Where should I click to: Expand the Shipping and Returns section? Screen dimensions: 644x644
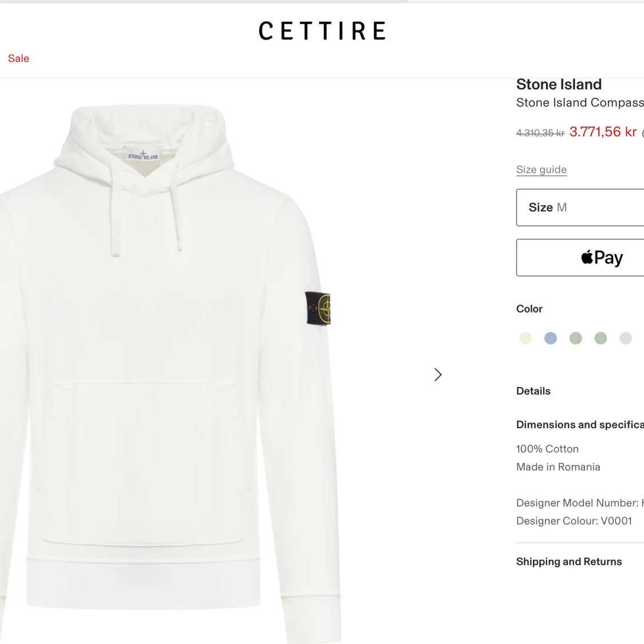(568, 562)
